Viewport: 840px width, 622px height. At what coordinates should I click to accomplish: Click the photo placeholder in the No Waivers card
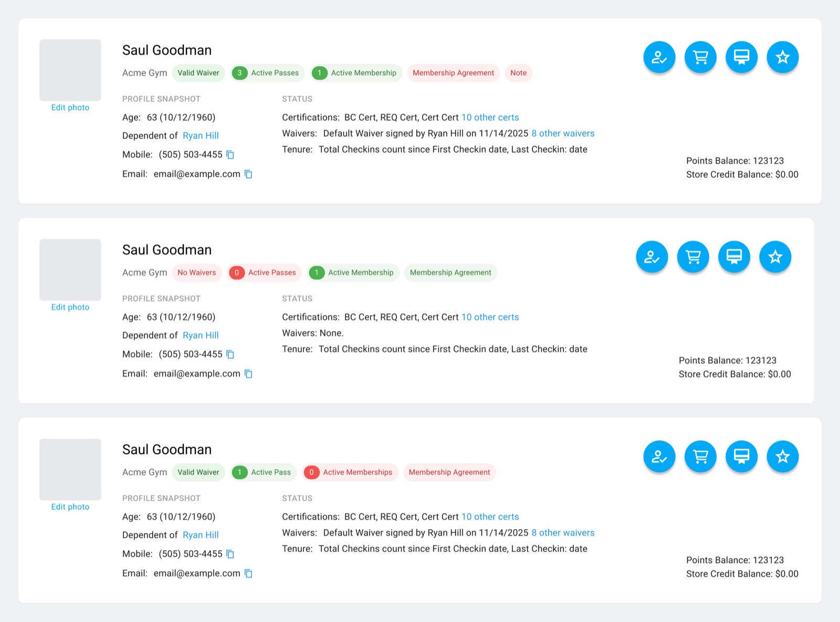pos(70,270)
